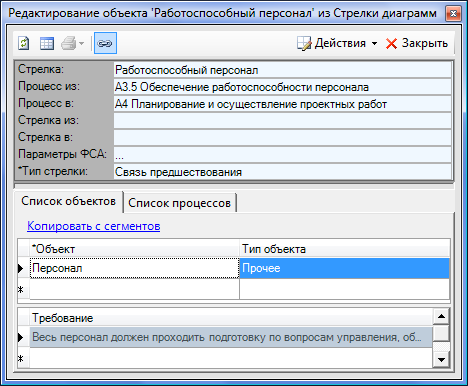Click the requirements scrollbar thumb

(441, 333)
